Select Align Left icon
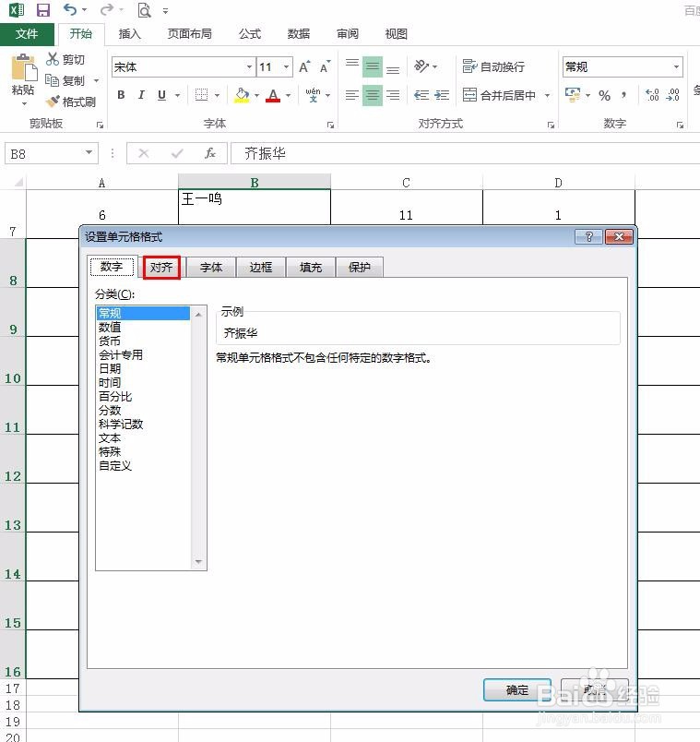The height and width of the screenshot is (742, 700). tap(352, 95)
